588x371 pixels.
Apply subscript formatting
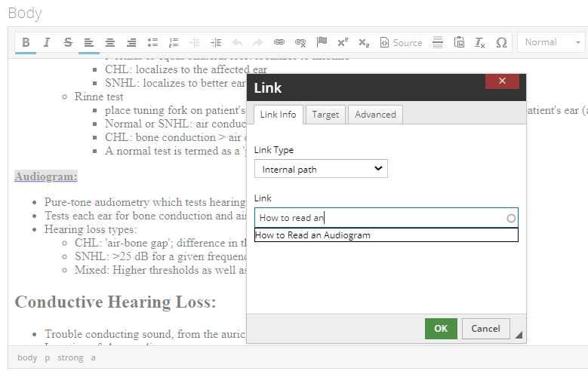[364, 42]
